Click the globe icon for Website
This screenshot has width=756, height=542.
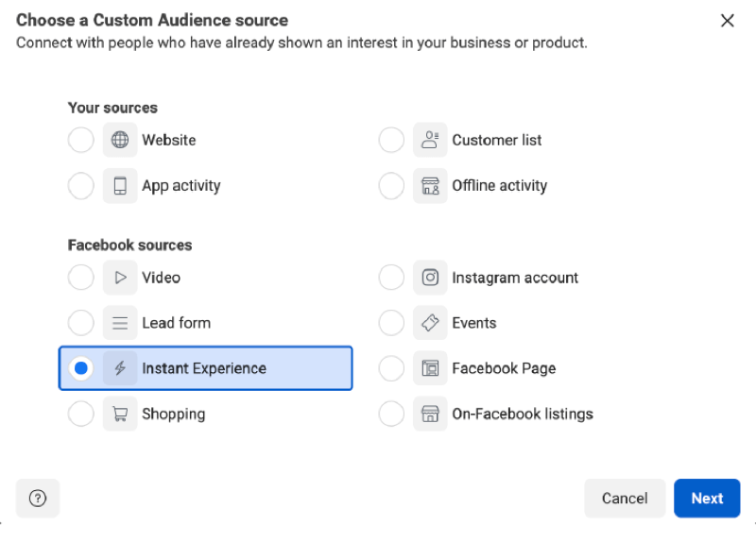[120, 140]
